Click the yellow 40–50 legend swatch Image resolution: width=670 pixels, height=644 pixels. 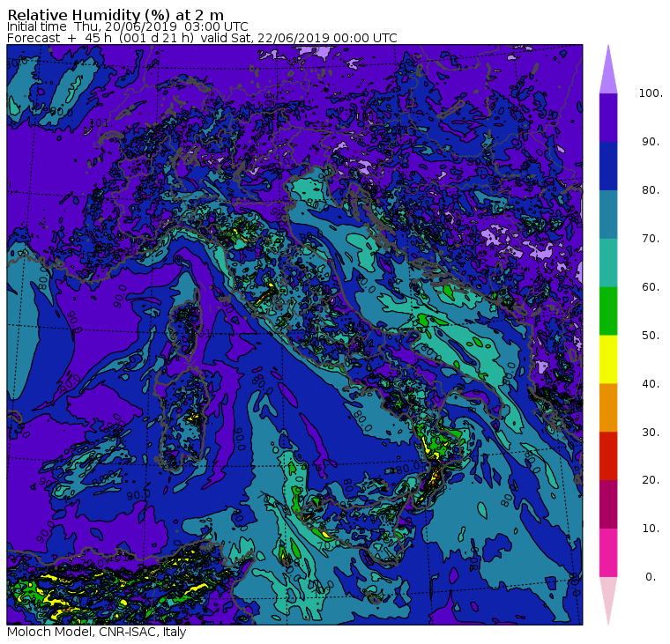point(608,359)
